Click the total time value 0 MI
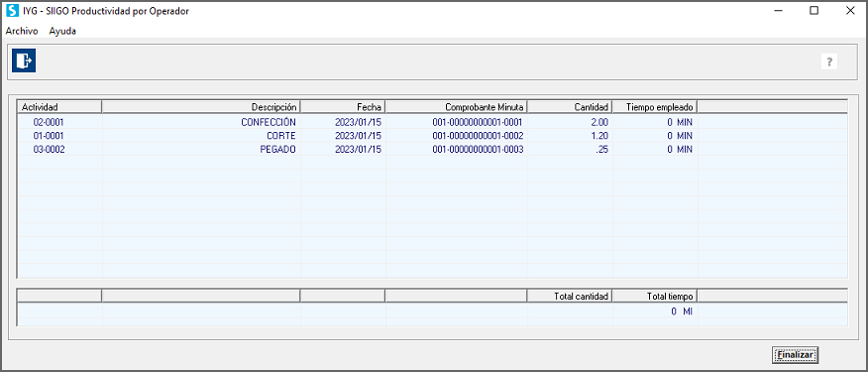This screenshot has height=372, width=868. pyautogui.click(x=655, y=311)
